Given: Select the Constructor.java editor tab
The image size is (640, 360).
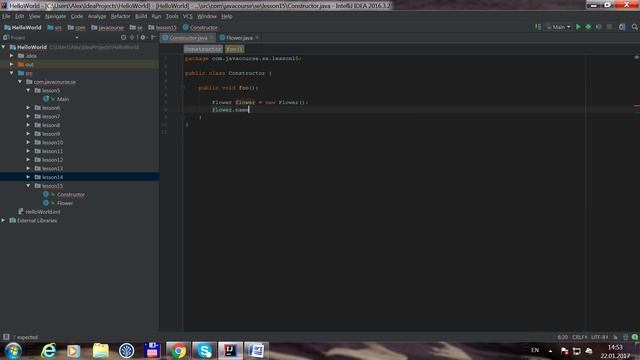Looking at the screenshot, I should 189,38.
